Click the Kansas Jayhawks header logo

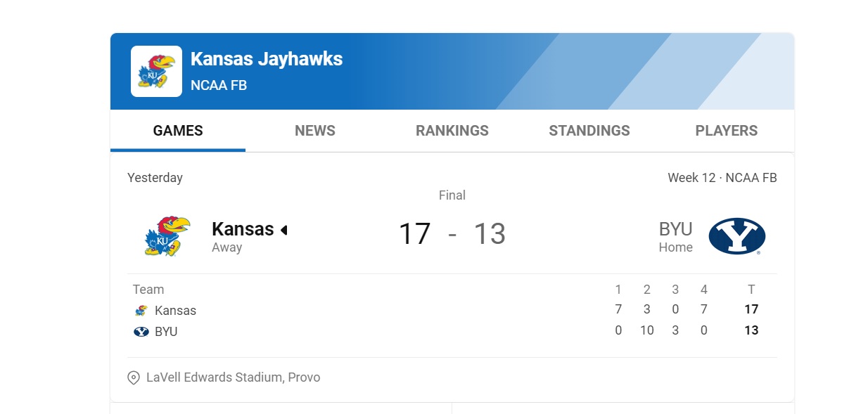156,71
